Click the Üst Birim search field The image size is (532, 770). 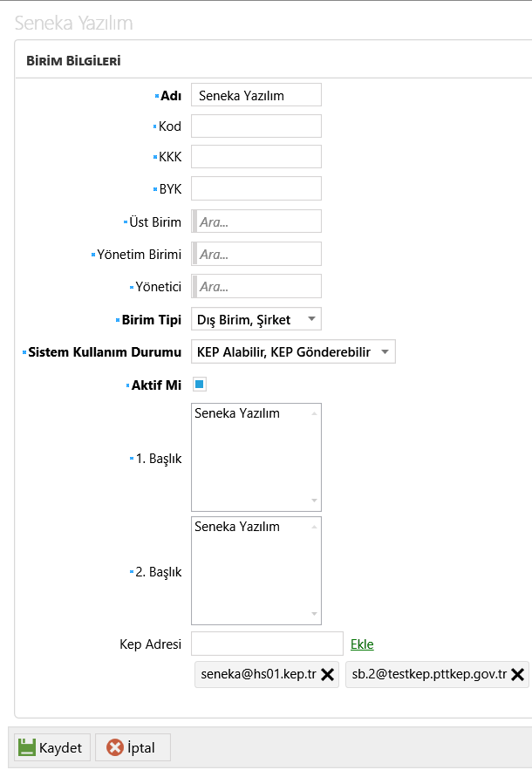click(x=256, y=221)
